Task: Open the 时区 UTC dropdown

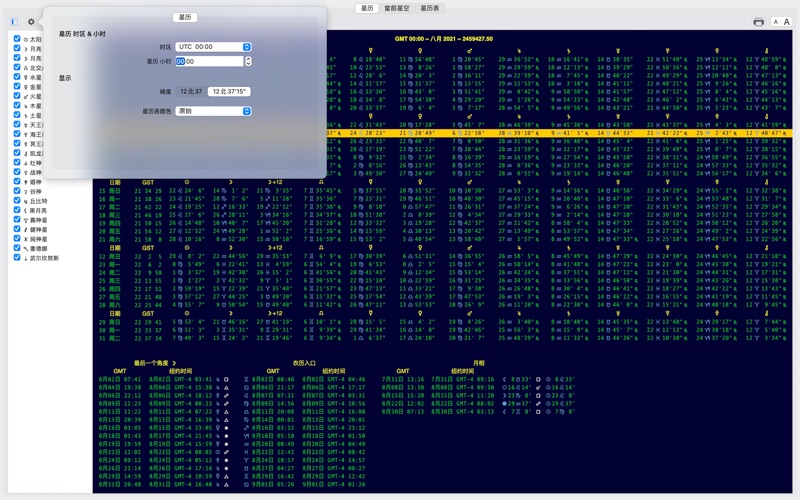Action: [x=213, y=47]
